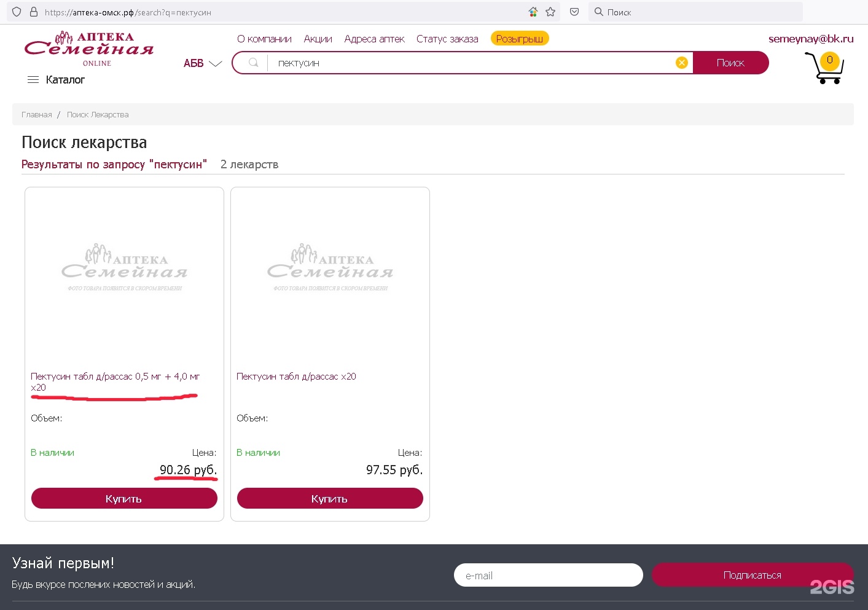Click the Поиск Лекарства breadcrumb

click(x=98, y=115)
